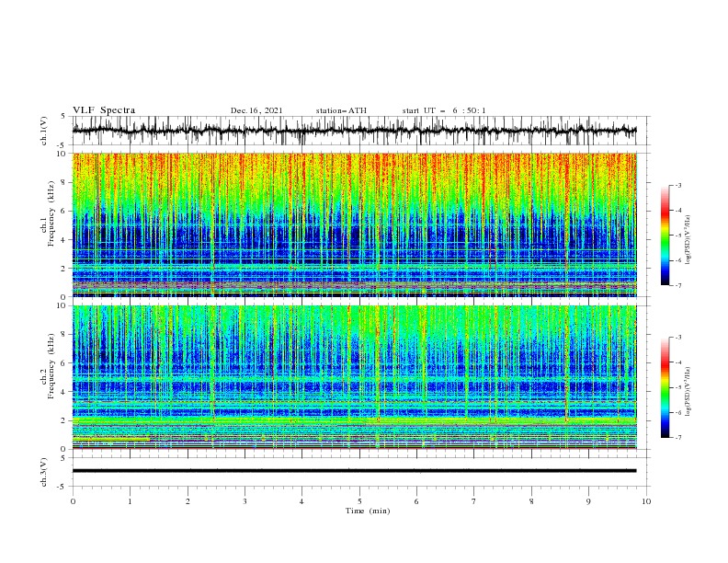The height and width of the screenshot is (563, 728).
Task: Click time axis tick label "2"
Action: pos(188,501)
